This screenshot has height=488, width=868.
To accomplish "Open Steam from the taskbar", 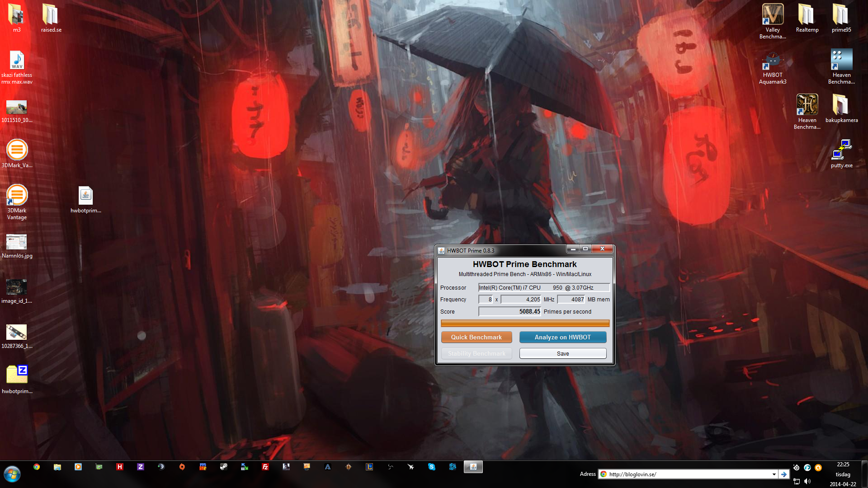I will pos(224,467).
